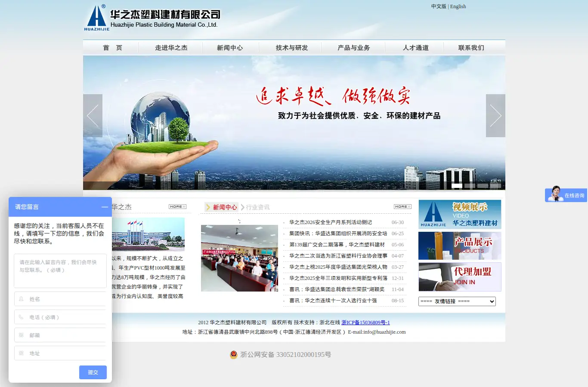Switch to the 行业资讯 tab
588x387 pixels.
pyautogui.click(x=257, y=207)
